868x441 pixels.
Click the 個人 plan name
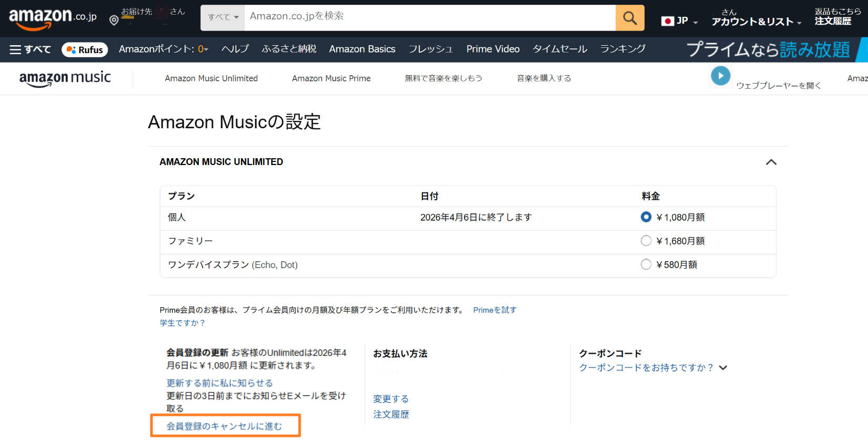[x=177, y=217]
